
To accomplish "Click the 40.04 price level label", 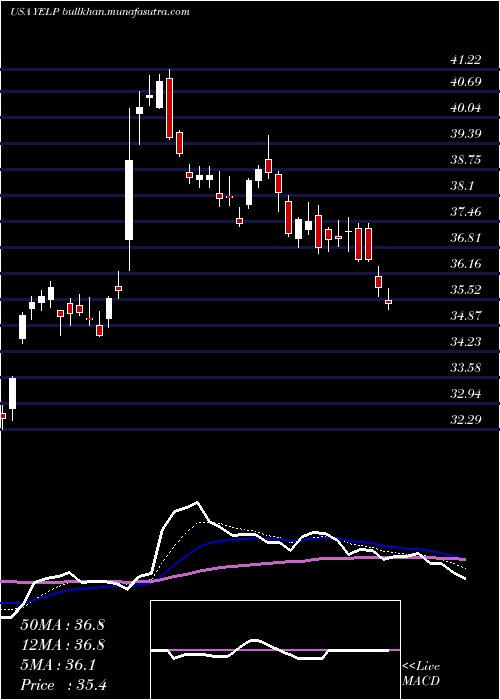I will pos(466,108).
